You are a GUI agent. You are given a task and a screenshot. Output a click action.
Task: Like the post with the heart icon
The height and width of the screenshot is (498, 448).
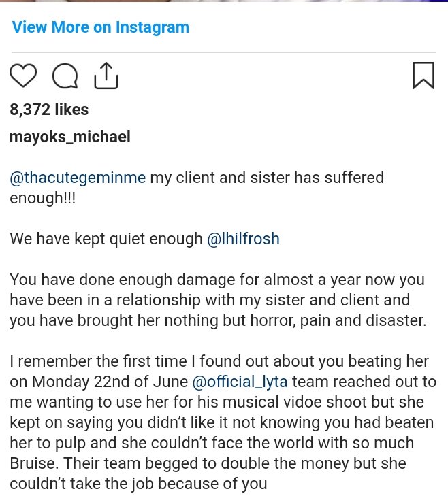pyautogui.click(x=23, y=76)
